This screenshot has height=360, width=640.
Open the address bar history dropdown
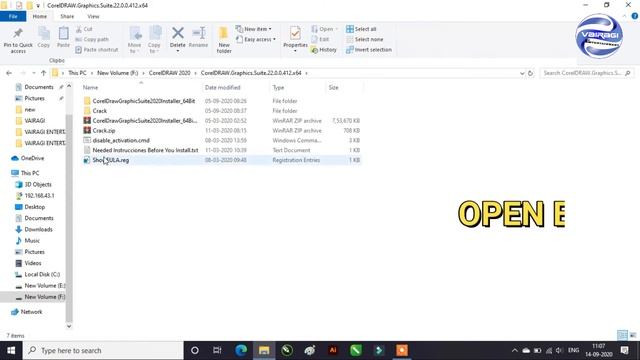tap(522, 73)
